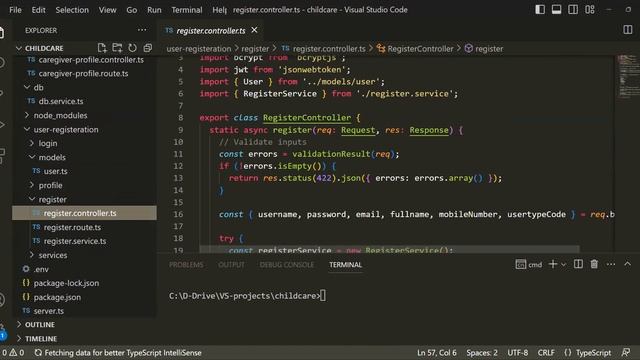
Task: Expand the login folder
Action: [x=43, y=144]
